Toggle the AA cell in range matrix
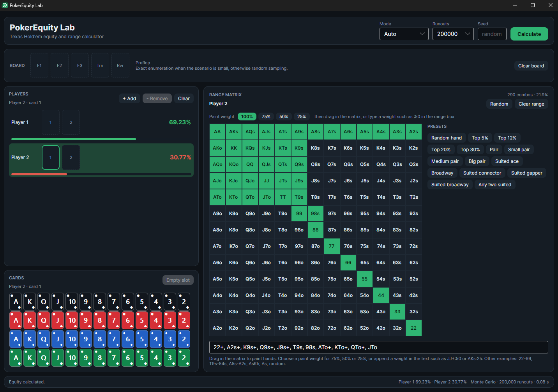This screenshot has width=558, height=392. click(217, 132)
